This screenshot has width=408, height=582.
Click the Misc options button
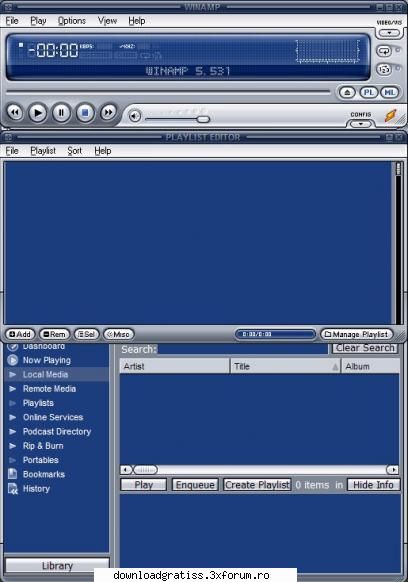[118, 334]
